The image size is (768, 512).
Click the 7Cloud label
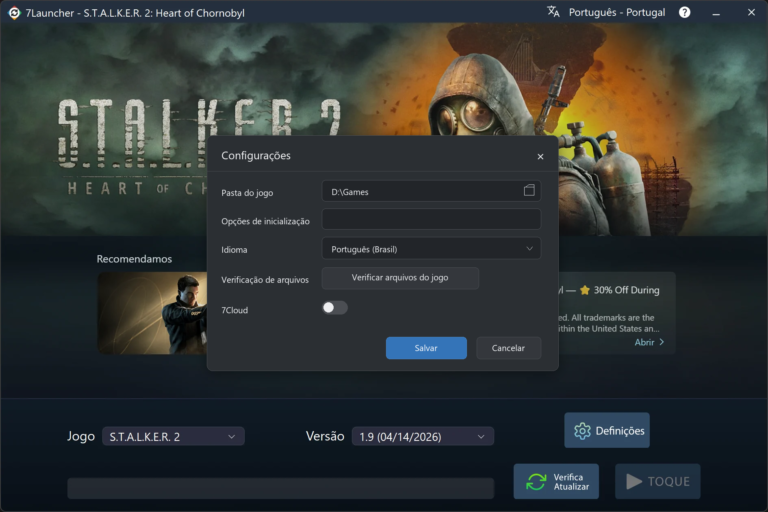[235, 310]
